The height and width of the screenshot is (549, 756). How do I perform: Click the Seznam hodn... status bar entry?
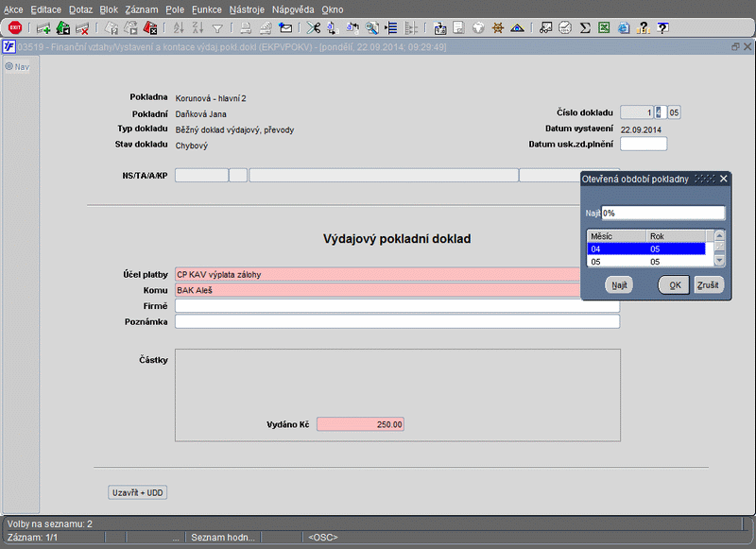click(223, 537)
